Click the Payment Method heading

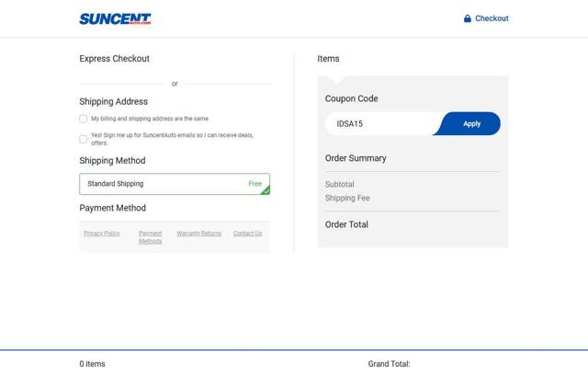coord(112,208)
